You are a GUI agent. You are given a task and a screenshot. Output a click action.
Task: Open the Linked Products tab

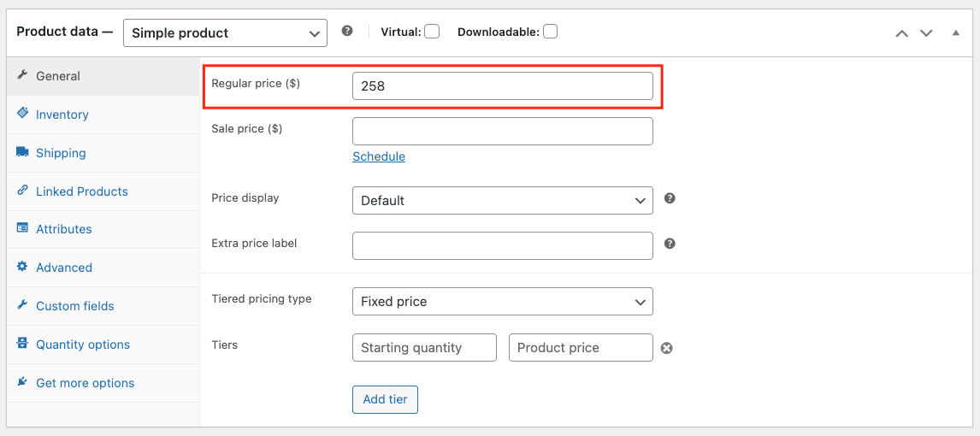point(103,191)
